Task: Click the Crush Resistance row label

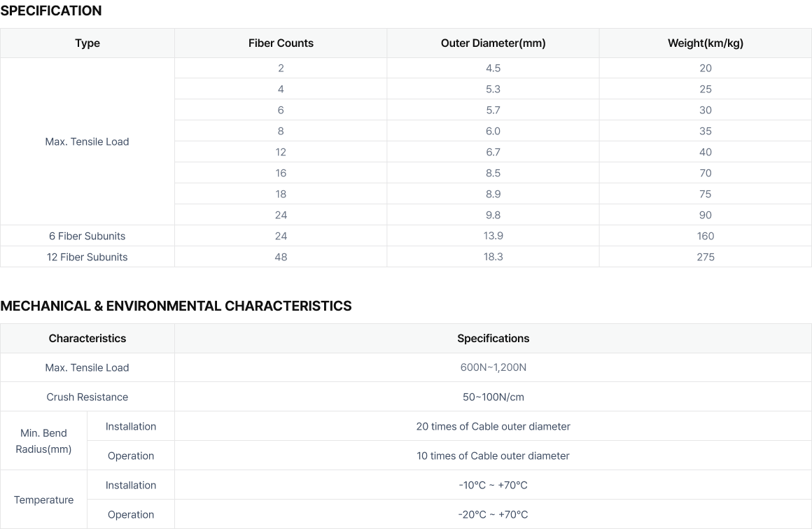Action: pyautogui.click(x=87, y=397)
